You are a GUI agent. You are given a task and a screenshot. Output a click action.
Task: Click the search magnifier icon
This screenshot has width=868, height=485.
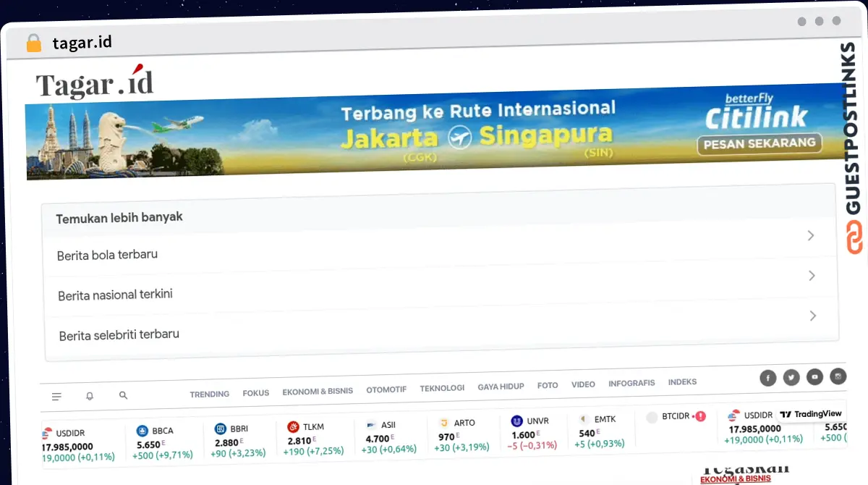click(123, 395)
